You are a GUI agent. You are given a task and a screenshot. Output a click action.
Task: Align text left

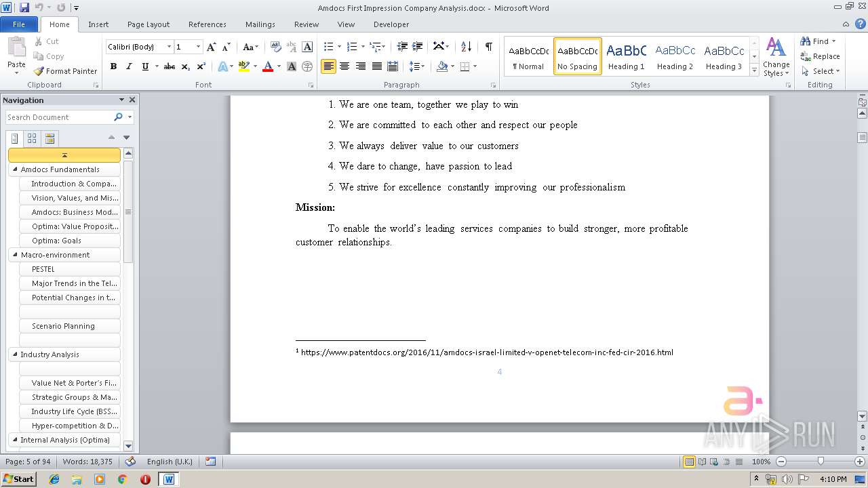pos(329,66)
